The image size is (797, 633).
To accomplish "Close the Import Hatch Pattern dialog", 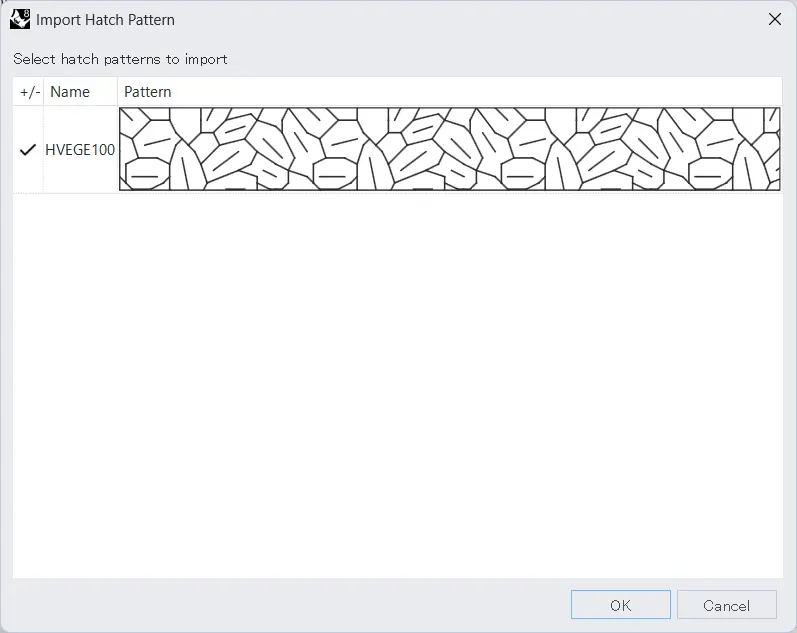I will [x=775, y=19].
